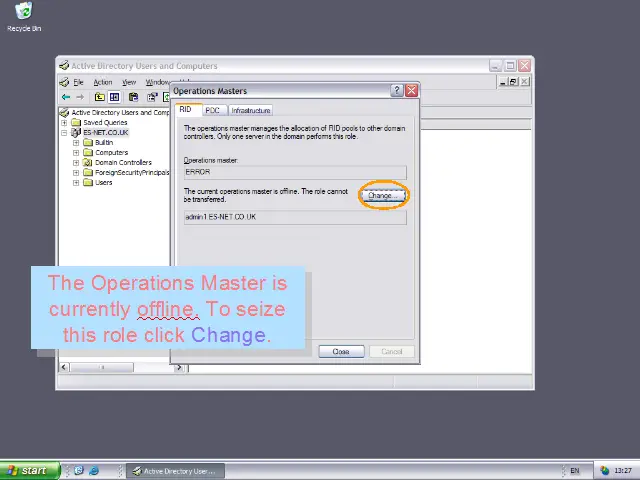Click the help question mark in Operations Masters
Screen dimensions: 640x480
point(397,91)
